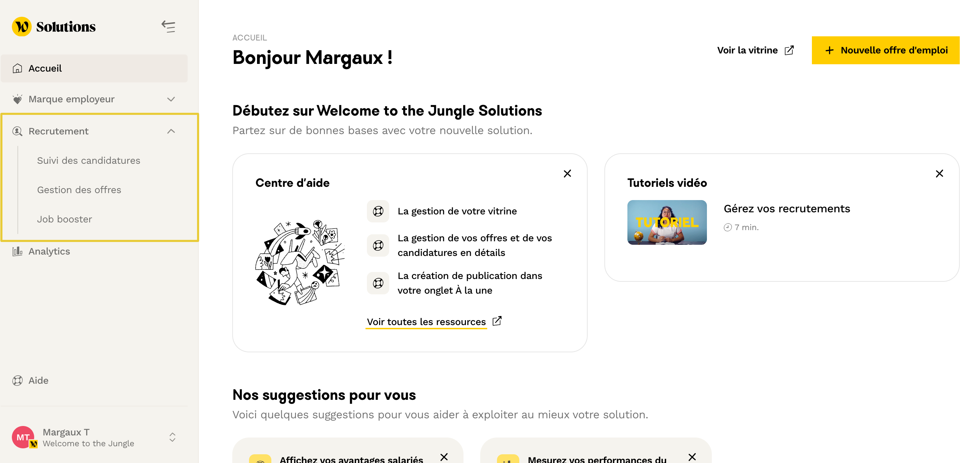Open the Analytics chart icon
The height and width of the screenshot is (463, 980).
click(x=17, y=251)
